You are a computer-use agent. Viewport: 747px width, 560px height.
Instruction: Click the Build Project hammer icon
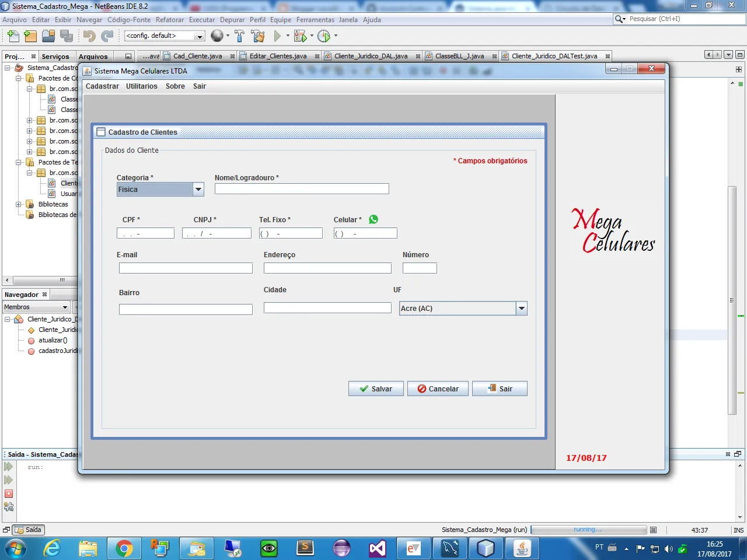239,36
